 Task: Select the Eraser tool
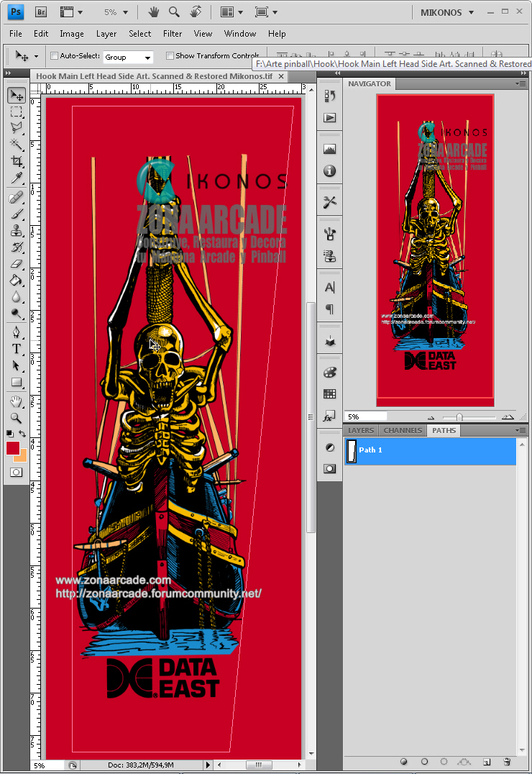(17, 263)
